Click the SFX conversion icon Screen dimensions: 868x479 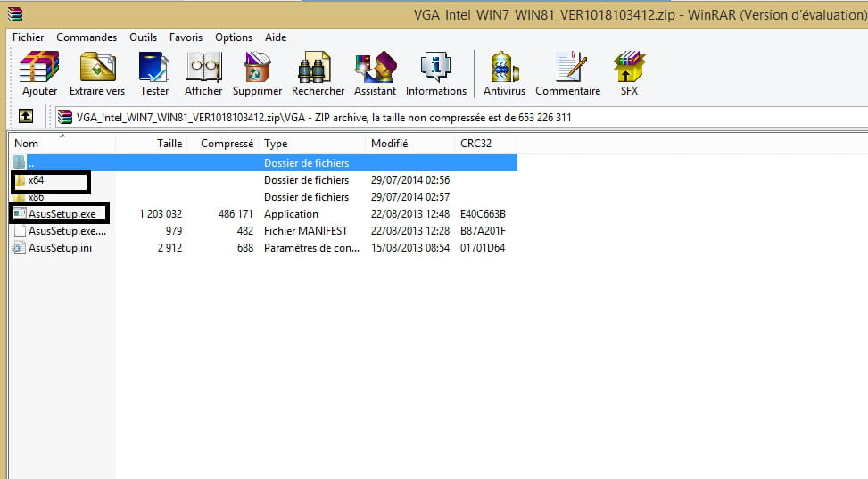pos(629,67)
